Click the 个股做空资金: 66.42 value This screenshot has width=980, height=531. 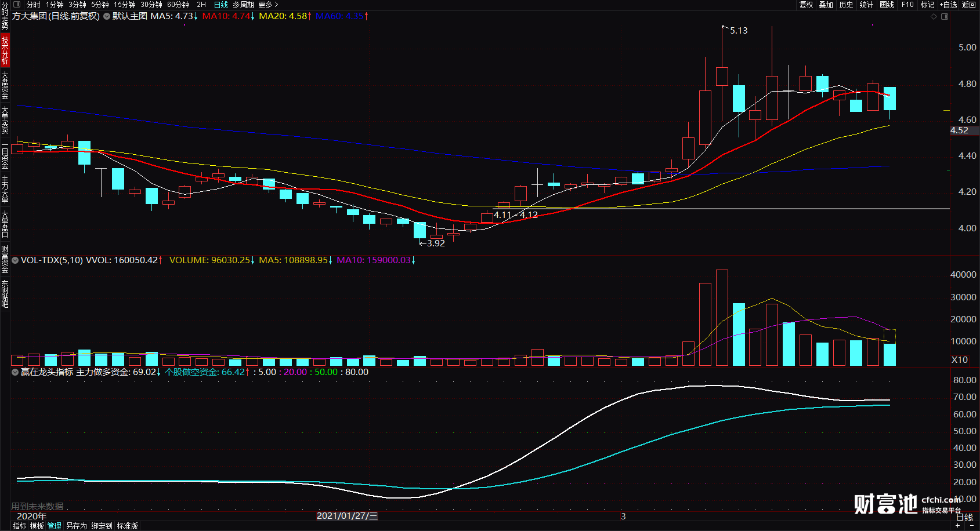[x=207, y=372]
